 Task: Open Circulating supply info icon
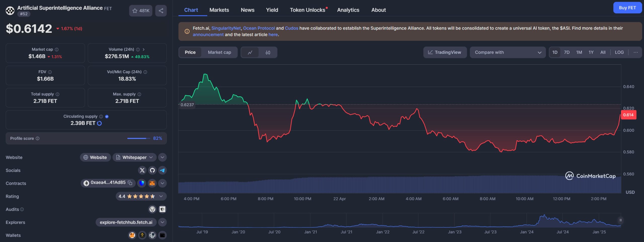tap(101, 116)
